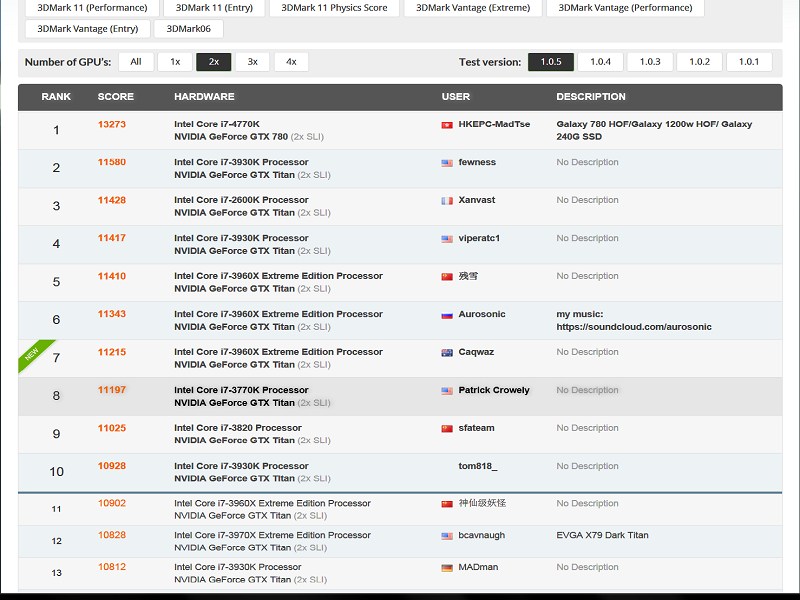800x600 pixels.
Task: Select the Intel Core i7-4770K hardware entry
Action: (x=217, y=124)
